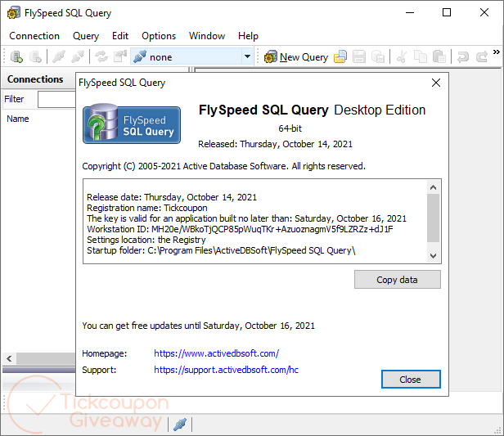Click the FlySpeed SQL Query logo image
The height and width of the screenshot is (436, 504).
[x=132, y=124]
